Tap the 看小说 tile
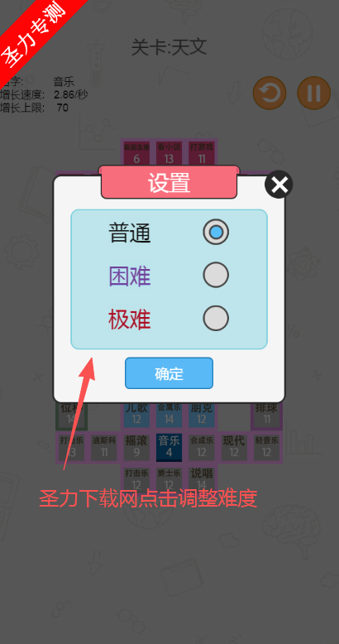This screenshot has height=644, width=339. tap(169, 153)
